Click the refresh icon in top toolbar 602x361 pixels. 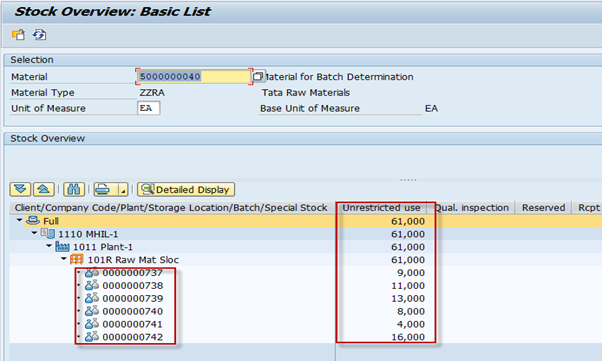(40, 35)
